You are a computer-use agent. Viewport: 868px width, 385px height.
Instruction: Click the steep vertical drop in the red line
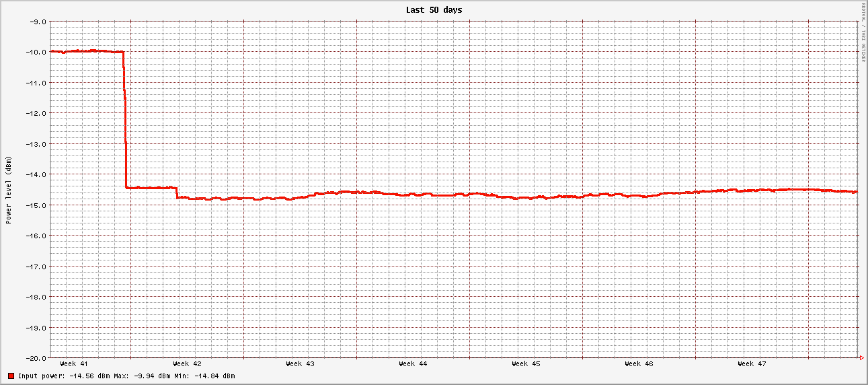tap(126, 121)
